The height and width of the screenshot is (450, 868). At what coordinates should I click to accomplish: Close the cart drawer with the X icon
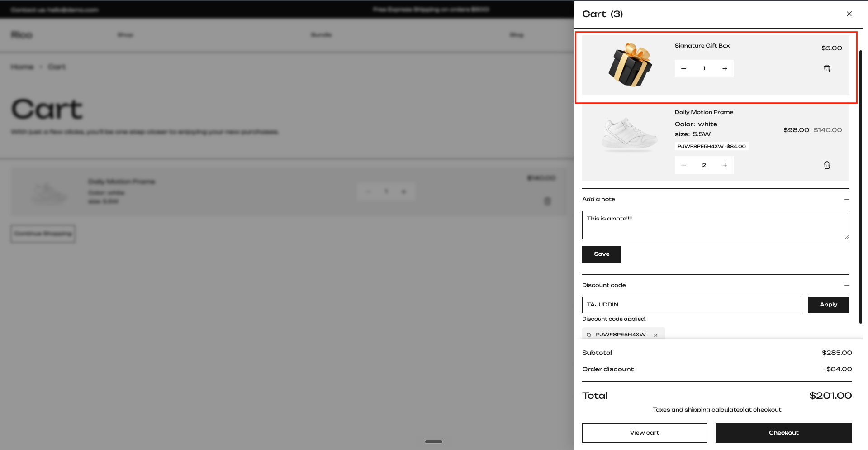point(849,14)
